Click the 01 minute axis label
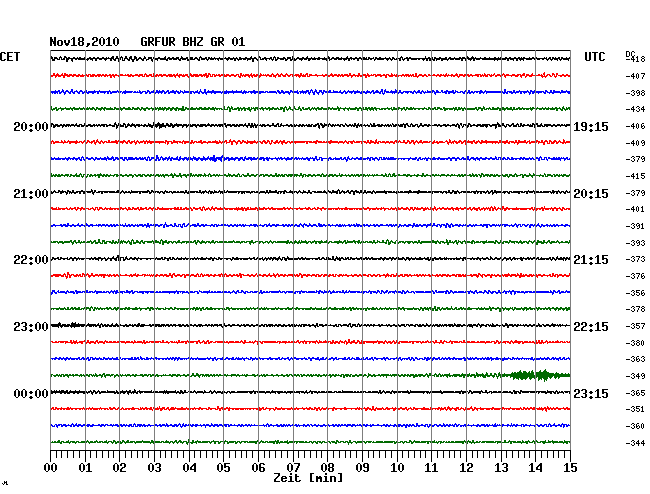 click(x=85, y=468)
